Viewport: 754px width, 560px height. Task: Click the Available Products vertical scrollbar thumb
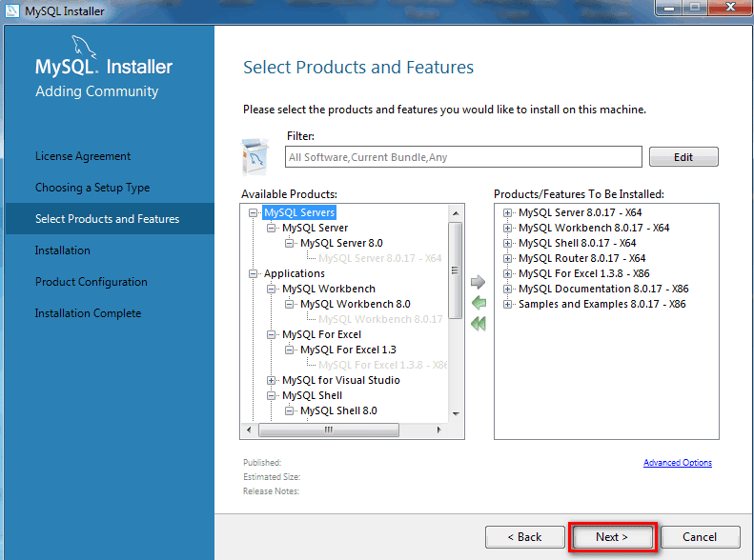(x=455, y=270)
